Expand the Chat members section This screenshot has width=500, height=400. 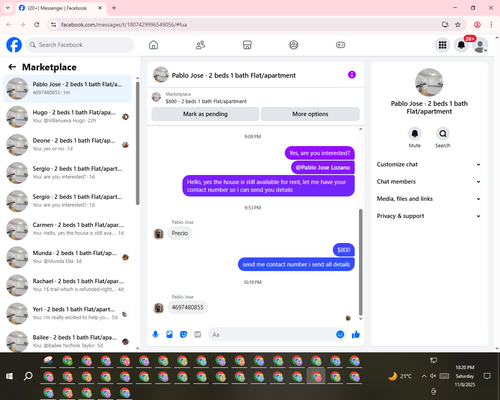(x=429, y=182)
